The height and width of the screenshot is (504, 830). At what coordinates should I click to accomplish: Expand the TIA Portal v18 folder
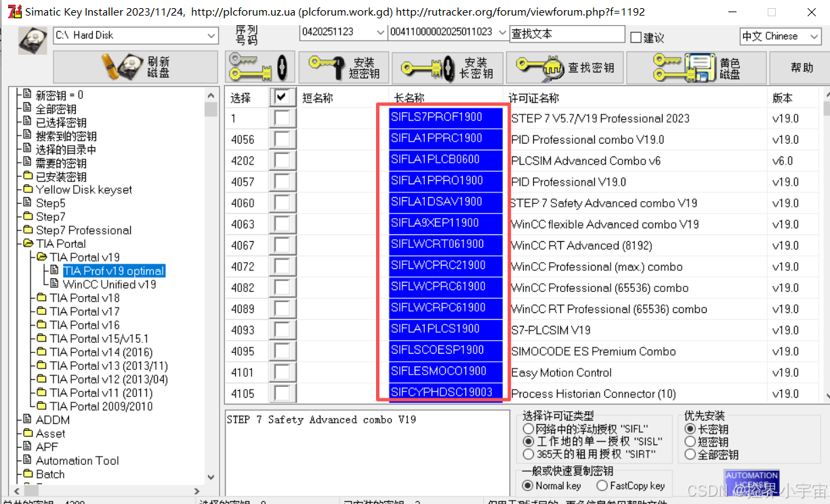[85, 298]
